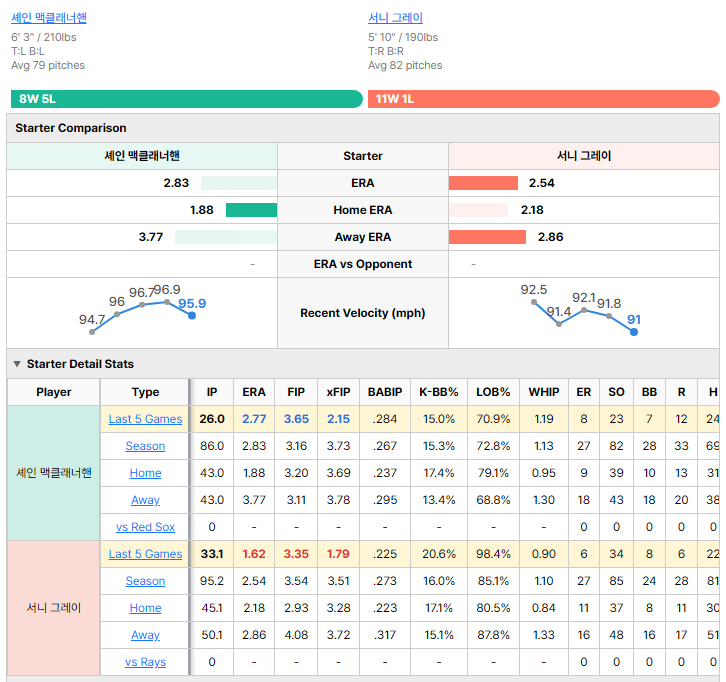The height and width of the screenshot is (682, 726).
Task: Click the 20.6% K-BB% cell
Action: tap(439, 554)
